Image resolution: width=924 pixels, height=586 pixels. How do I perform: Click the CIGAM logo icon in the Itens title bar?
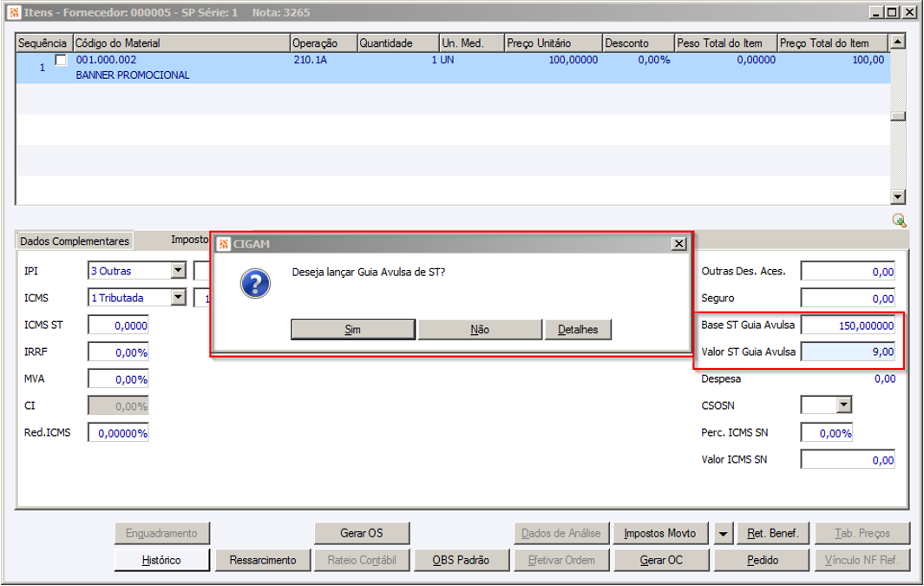(14, 12)
